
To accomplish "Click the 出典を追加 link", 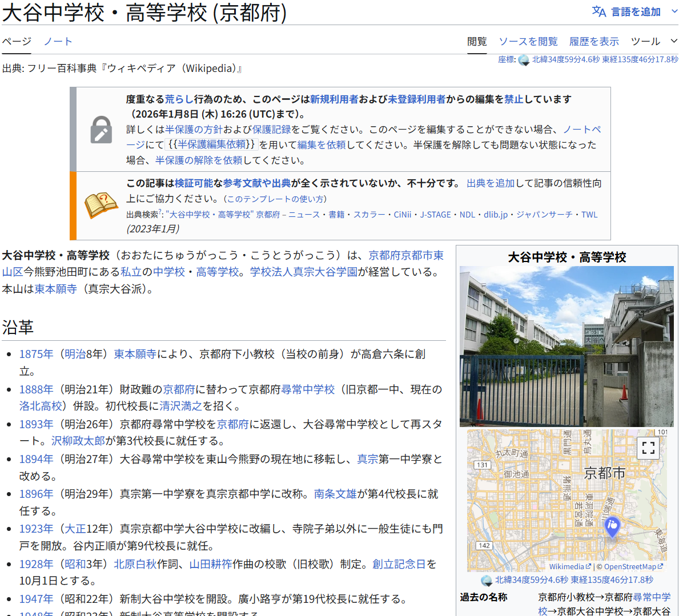I will click(490, 183).
